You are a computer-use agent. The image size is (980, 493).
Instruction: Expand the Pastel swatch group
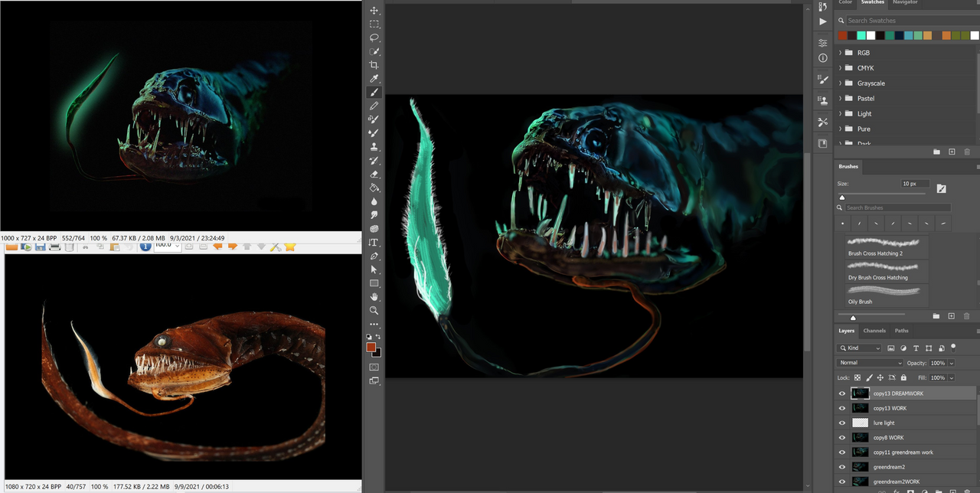point(841,99)
